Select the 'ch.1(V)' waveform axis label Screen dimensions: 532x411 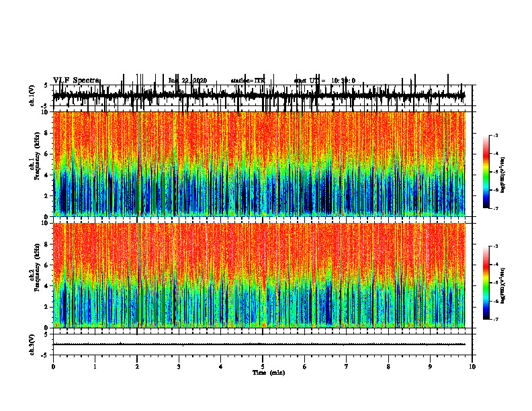32,95
